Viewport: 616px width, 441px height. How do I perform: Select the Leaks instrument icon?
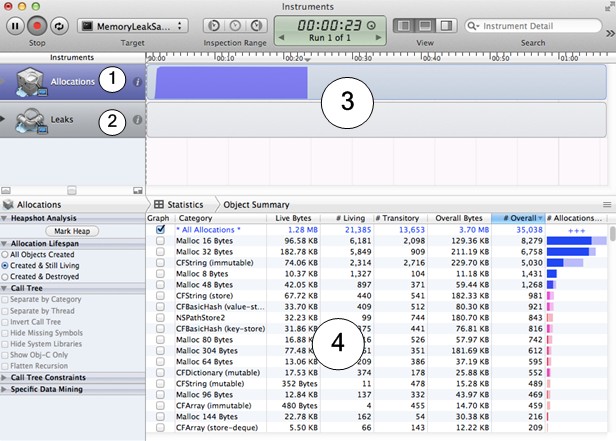[31, 120]
